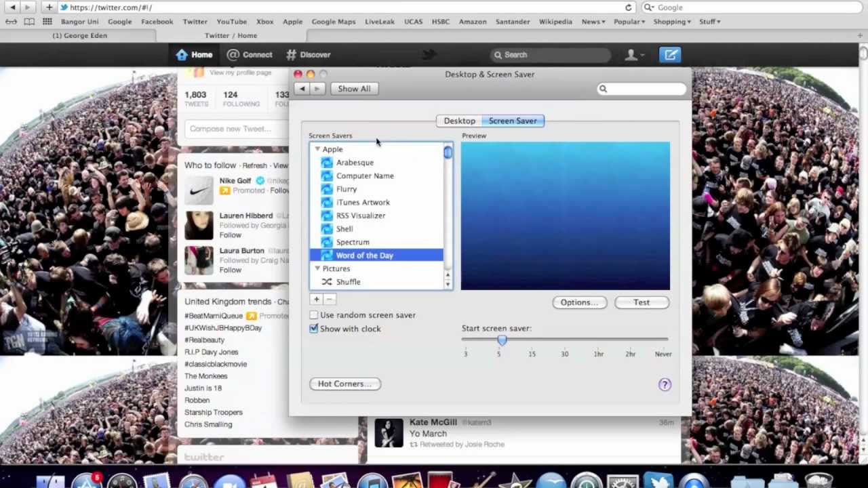Enable Use random screen saver
Viewport: 868px width, 488px height.
point(314,315)
